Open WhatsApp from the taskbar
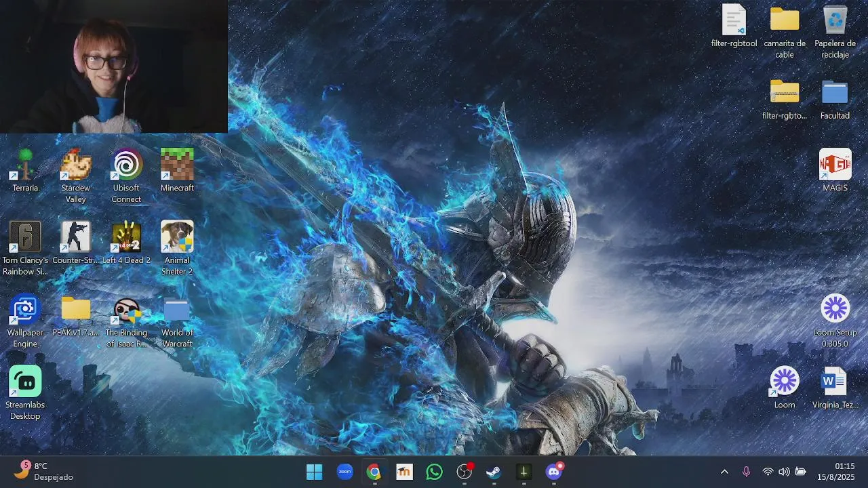This screenshot has height=488, width=868. 434,472
